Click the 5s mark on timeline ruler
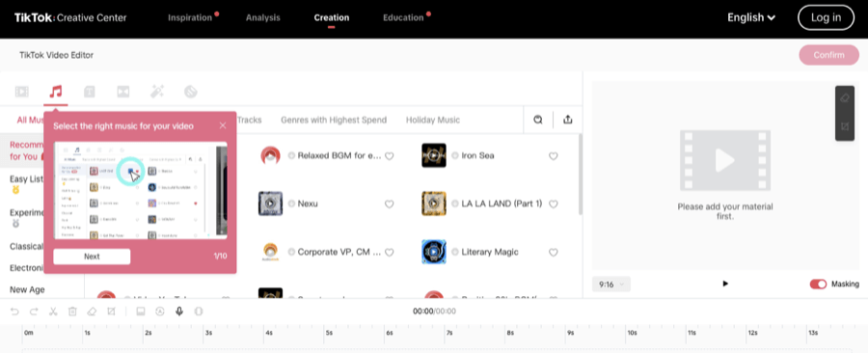This screenshot has width=868, height=353. (329, 334)
